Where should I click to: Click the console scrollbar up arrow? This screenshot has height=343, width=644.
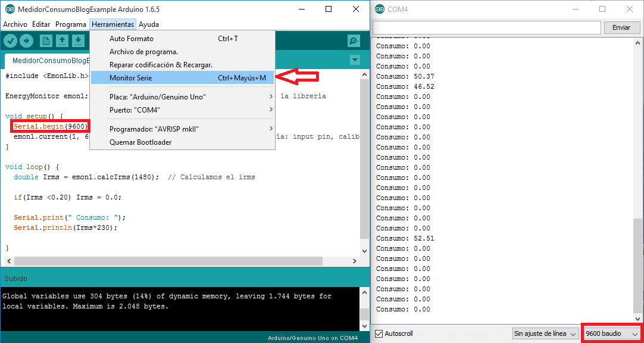[364, 292]
